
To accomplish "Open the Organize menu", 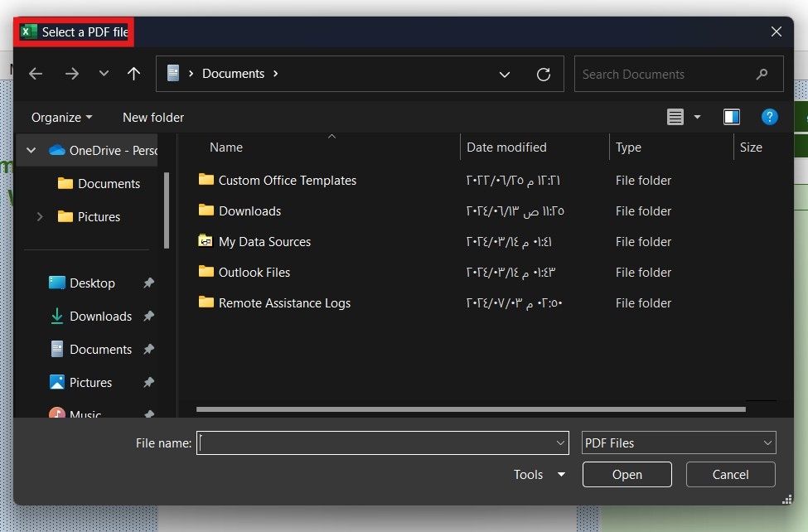I will point(62,118).
